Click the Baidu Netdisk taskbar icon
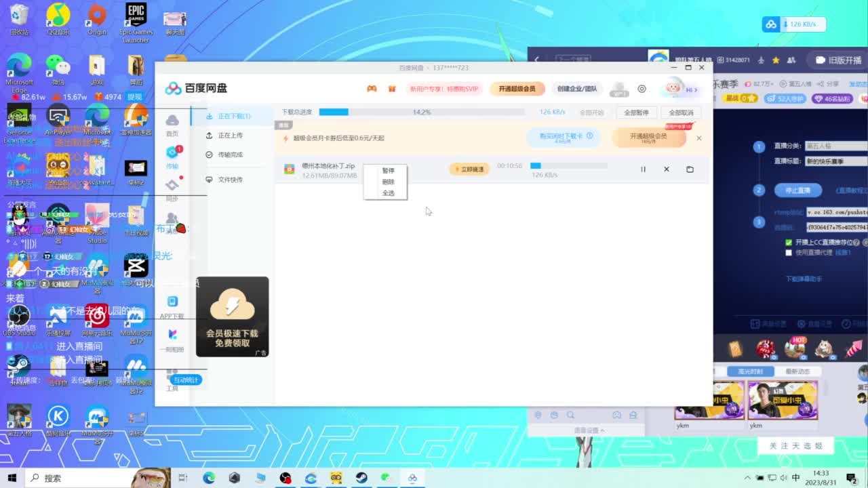Viewport: 868px width, 488px height. click(412, 478)
